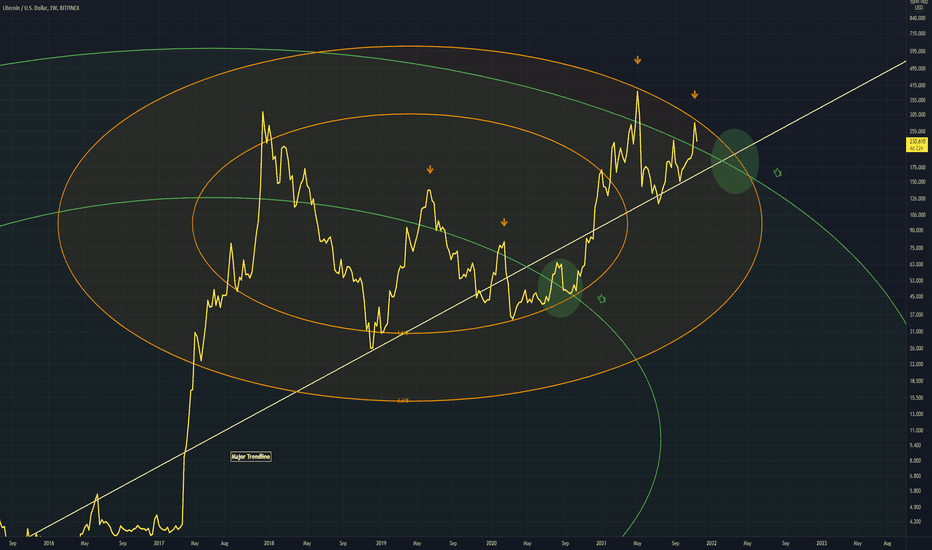932x550 pixels.
Task: Select the orange arrow above the late-2021 peak
Action: [695, 95]
